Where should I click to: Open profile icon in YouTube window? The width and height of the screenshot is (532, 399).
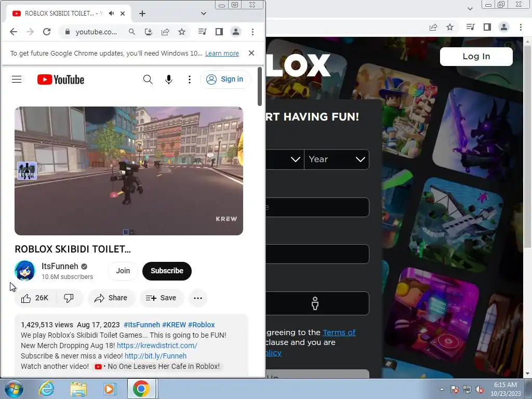click(x=236, y=32)
